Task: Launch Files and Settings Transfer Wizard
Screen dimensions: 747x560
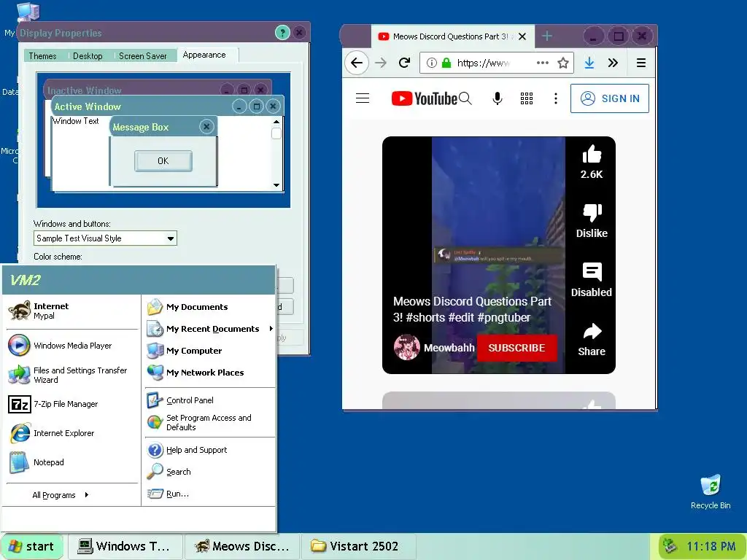Action: coord(71,375)
